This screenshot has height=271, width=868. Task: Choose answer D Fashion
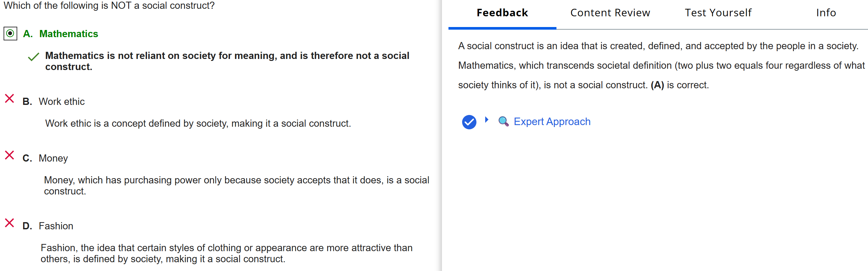click(56, 226)
